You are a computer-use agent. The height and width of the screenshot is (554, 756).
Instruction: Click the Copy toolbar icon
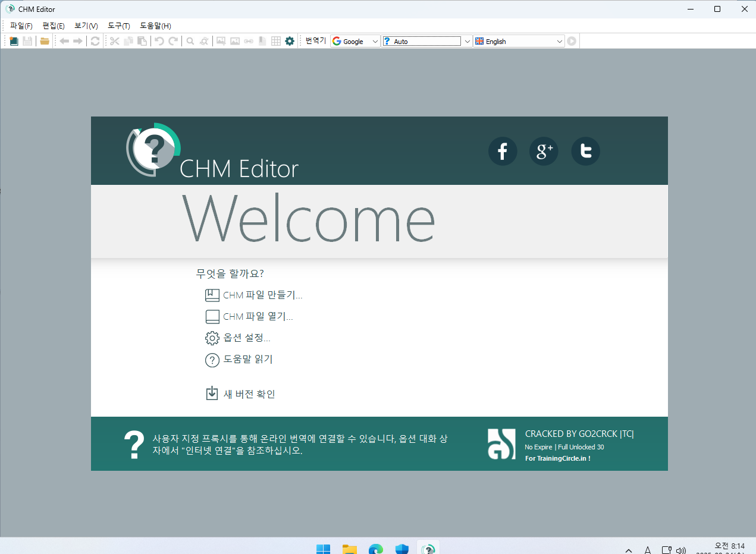tap(128, 41)
